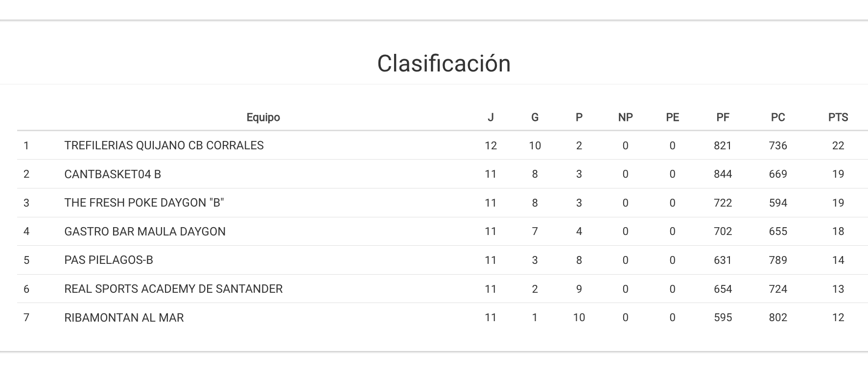Image resolution: width=868 pixels, height=375 pixels.
Task: Click the Equipo column header
Action: (x=263, y=117)
